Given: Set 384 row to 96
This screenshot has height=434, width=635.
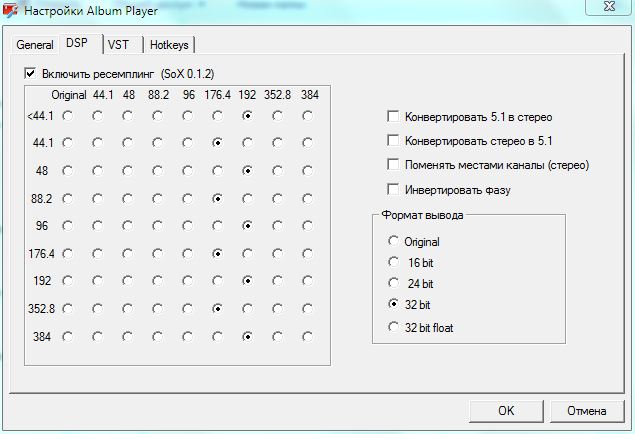Looking at the screenshot, I should point(188,336).
